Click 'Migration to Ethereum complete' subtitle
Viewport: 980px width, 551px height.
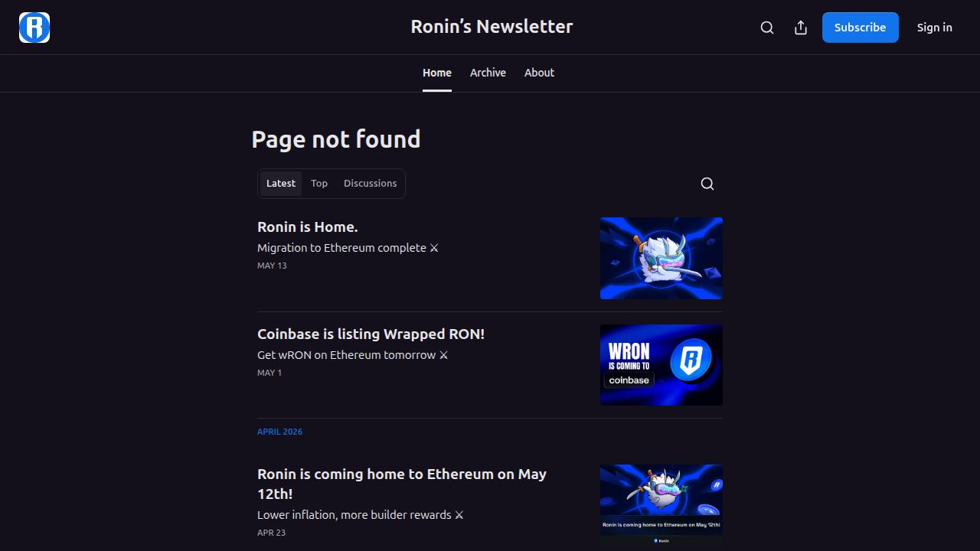[x=348, y=248]
